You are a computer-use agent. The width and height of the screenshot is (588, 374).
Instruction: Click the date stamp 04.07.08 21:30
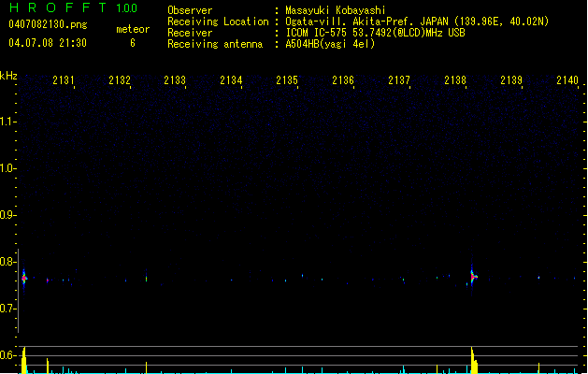pyautogui.click(x=48, y=43)
